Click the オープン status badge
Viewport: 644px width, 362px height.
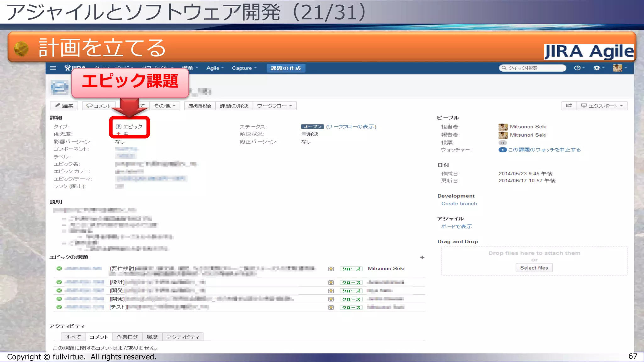click(312, 127)
